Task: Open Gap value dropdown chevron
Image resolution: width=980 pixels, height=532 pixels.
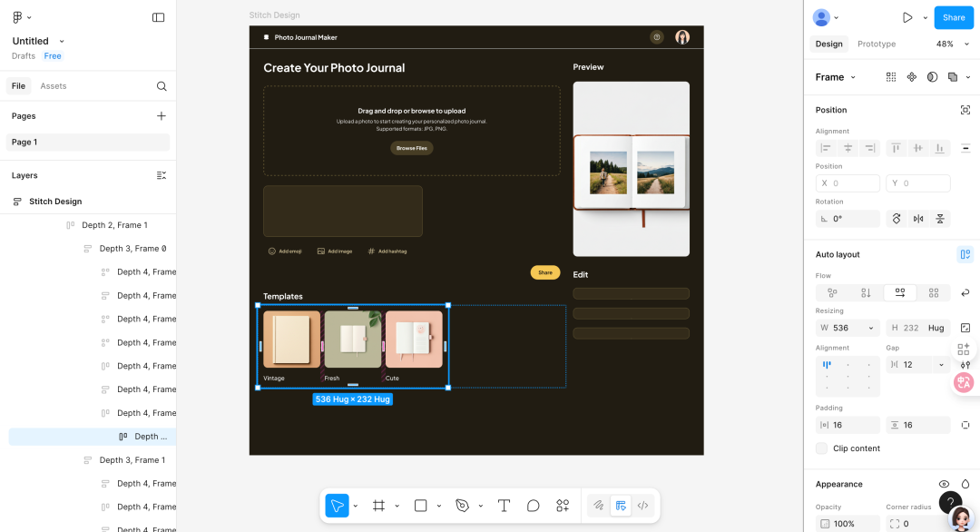Action: pyautogui.click(x=941, y=365)
